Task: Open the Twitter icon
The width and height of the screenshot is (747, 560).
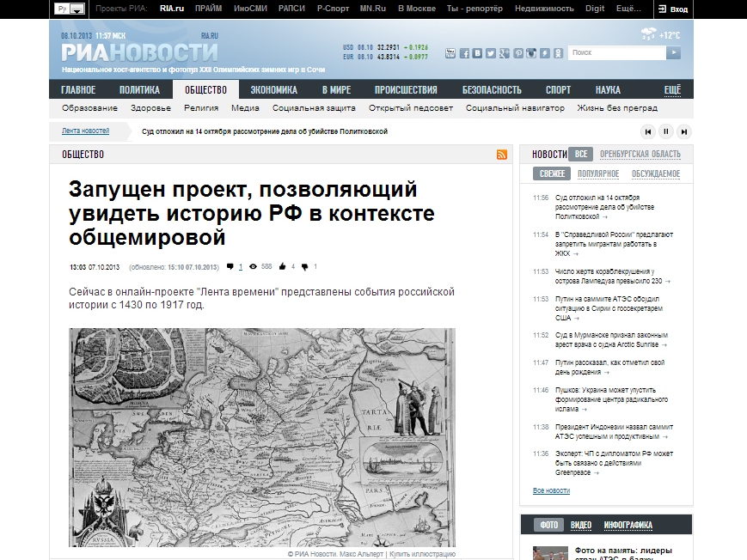Action: (491, 53)
